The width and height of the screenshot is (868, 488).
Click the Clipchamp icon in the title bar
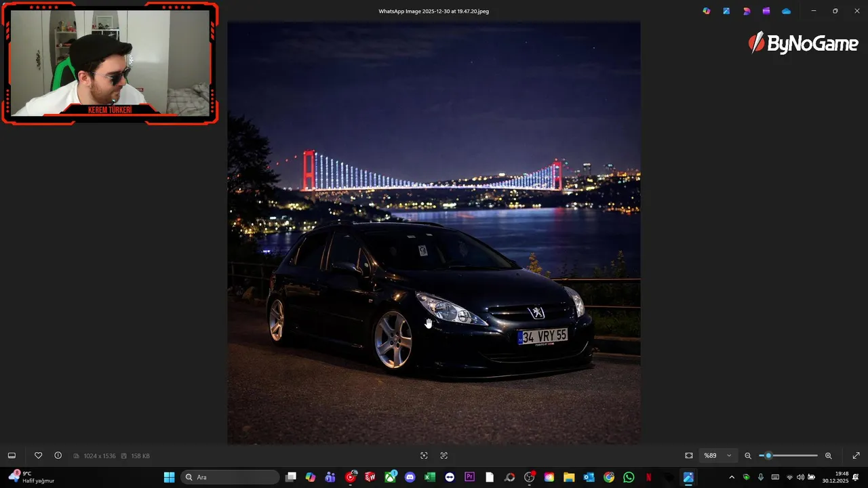point(766,11)
